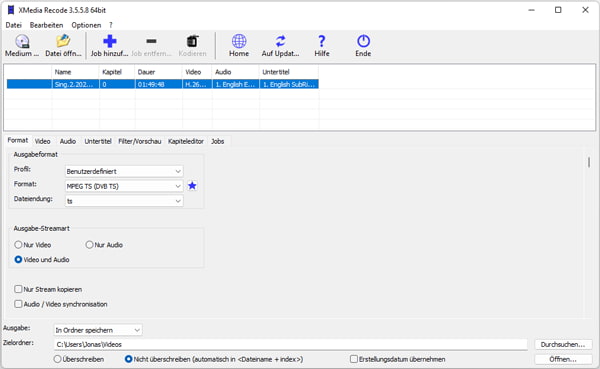Open Hilfe question mark icon

(321, 41)
